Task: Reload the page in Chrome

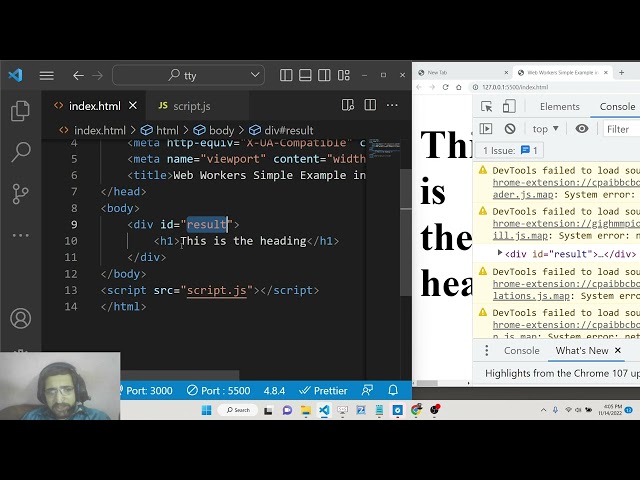Action: (445, 87)
